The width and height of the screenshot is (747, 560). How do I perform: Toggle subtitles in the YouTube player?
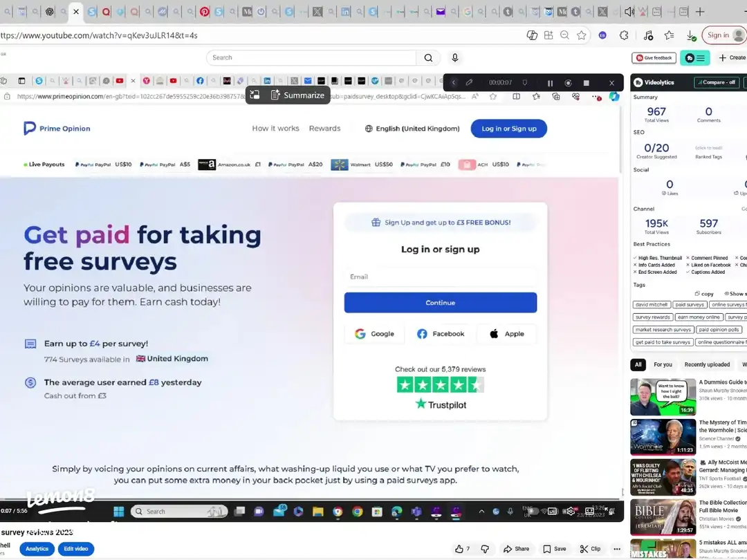coord(552,512)
